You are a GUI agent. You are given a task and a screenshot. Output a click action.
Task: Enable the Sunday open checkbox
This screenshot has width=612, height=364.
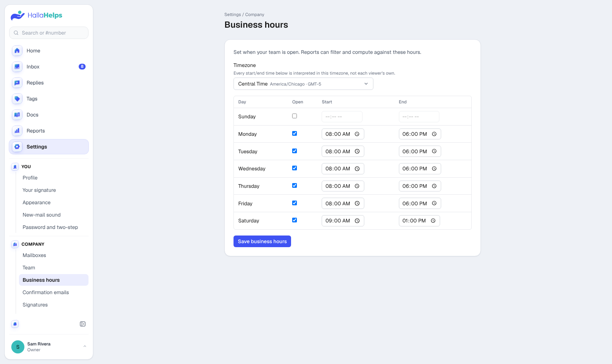click(294, 116)
